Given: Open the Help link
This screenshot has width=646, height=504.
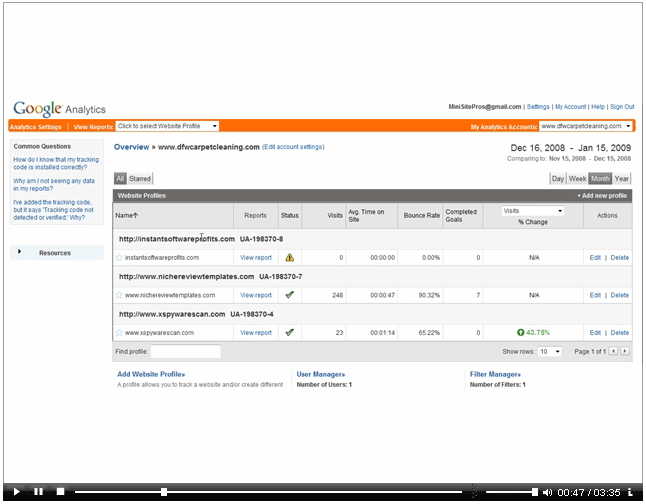Looking at the screenshot, I should click(x=598, y=107).
